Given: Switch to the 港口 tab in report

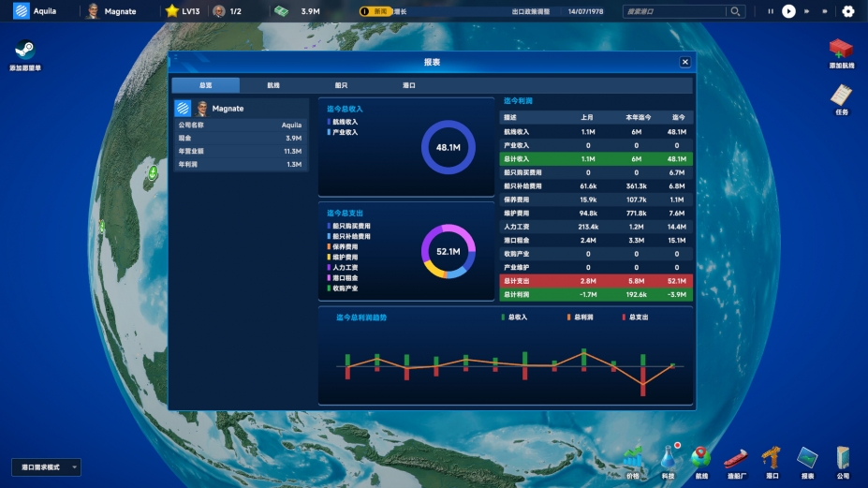Looking at the screenshot, I should [408, 85].
